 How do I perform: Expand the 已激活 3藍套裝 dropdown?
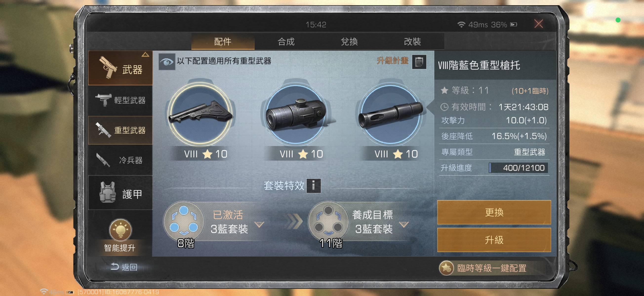[x=259, y=224]
